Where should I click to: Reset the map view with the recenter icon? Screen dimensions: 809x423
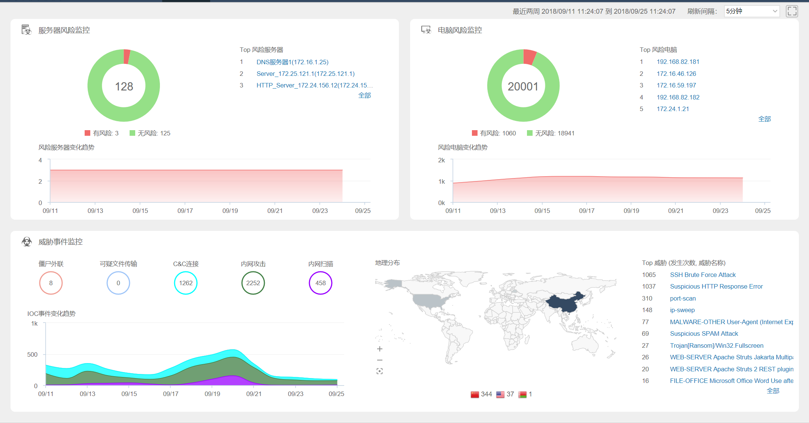tap(380, 371)
